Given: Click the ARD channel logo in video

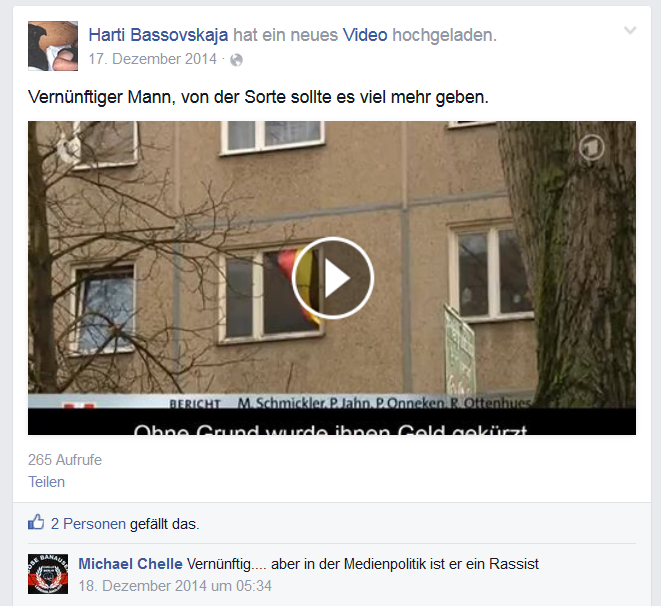Looking at the screenshot, I should click(591, 148).
